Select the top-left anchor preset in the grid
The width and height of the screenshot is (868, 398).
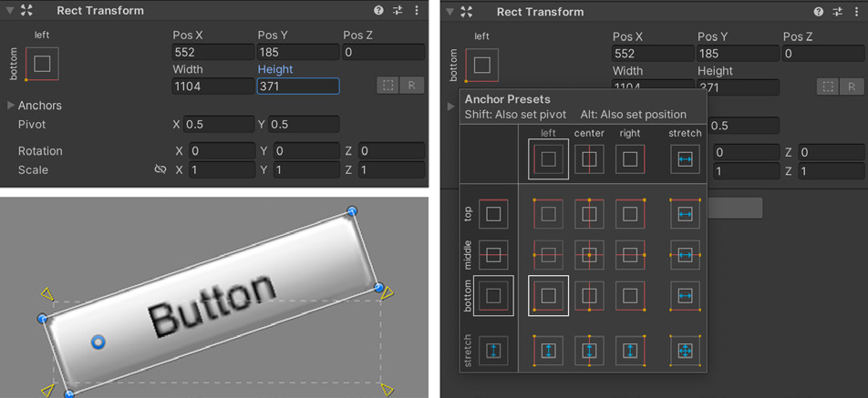click(x=548, y=214)
